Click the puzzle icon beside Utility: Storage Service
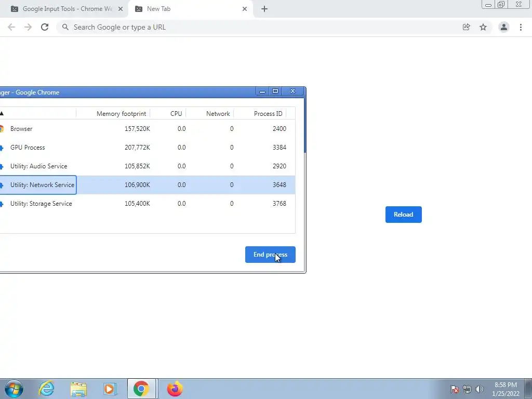The width and height of the screenshot is (532, 399). coord(2,204)
